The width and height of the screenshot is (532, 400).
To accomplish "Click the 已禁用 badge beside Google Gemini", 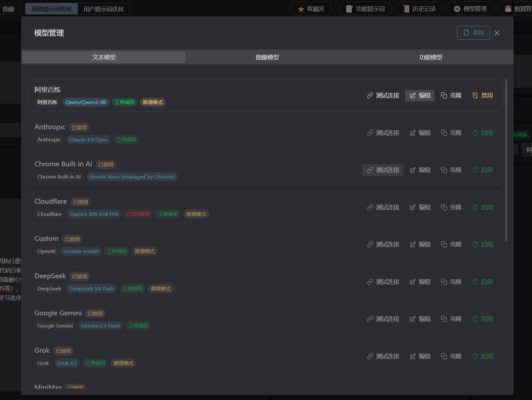I will coord(95,314).
